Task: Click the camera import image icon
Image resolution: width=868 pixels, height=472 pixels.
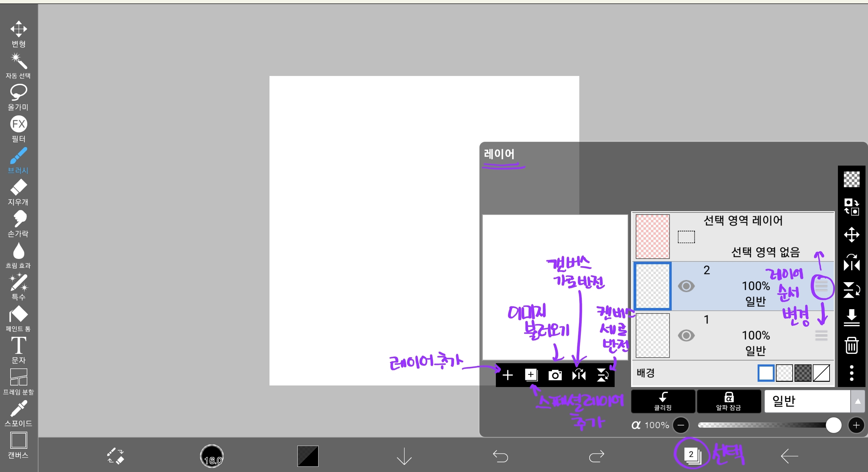Action: pos(555,375)
